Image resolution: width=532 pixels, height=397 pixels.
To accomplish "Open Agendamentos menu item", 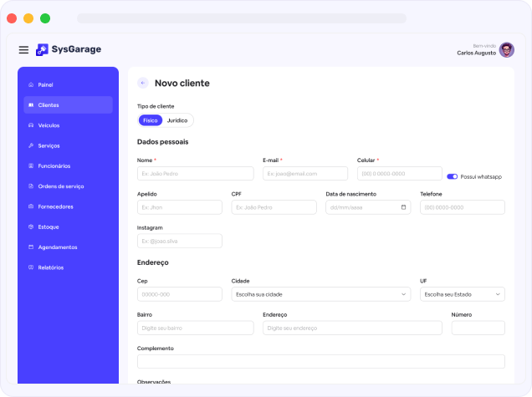I will click(57, 247).
